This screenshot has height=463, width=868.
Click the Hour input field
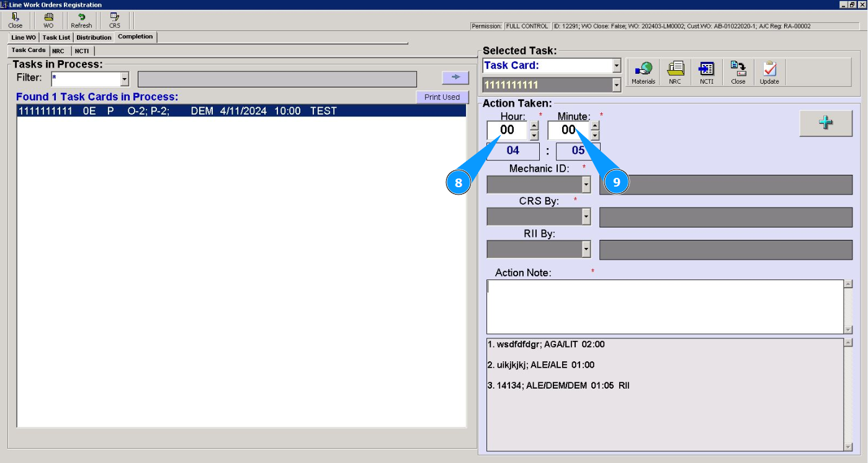[x=508, y=130]
